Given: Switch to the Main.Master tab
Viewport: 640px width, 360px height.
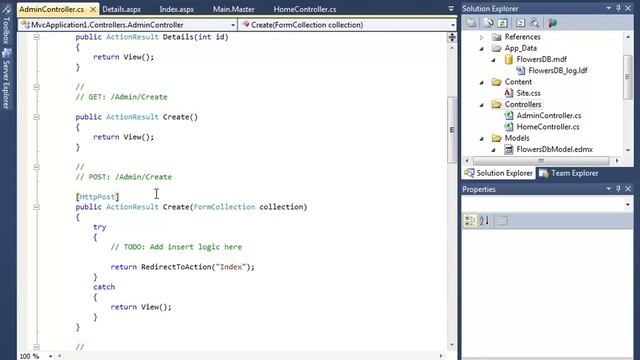Looking at the screenshot, I should (234, 9).
